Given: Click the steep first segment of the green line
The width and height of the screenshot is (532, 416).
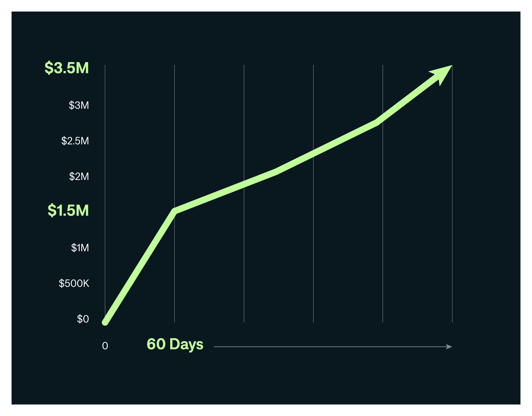Looking at the screenshot, I should pos(140,267).
